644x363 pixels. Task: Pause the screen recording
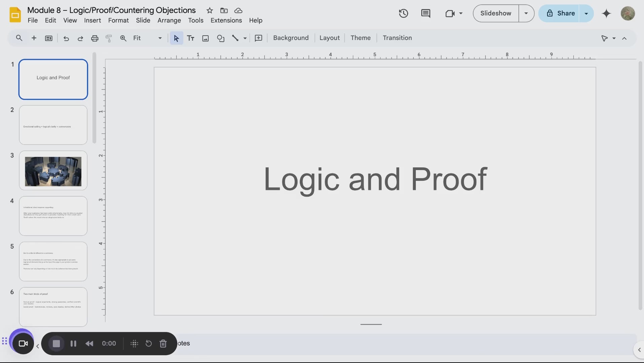(73, 344)
